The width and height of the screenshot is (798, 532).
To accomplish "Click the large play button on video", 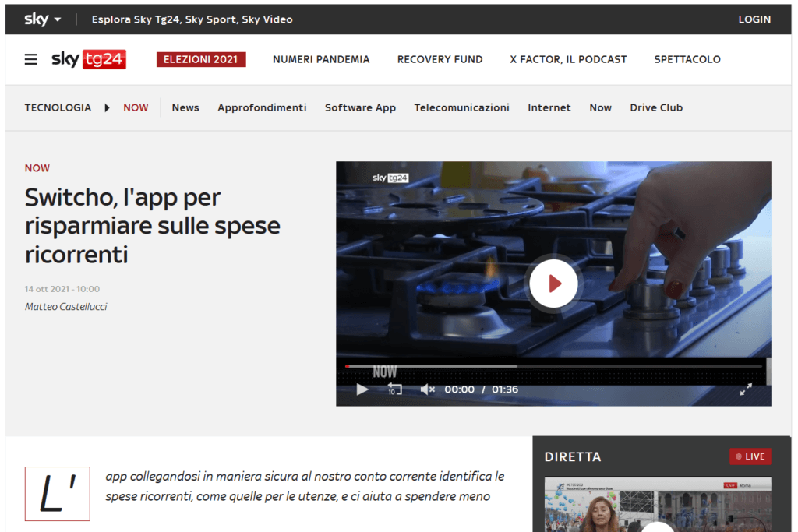I will [x=553, y=284].
